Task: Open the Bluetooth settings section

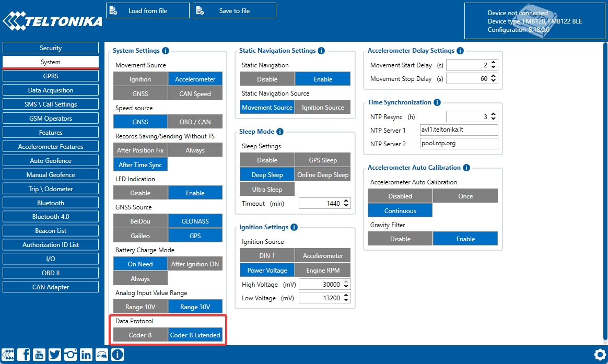Action: point(50,202)
